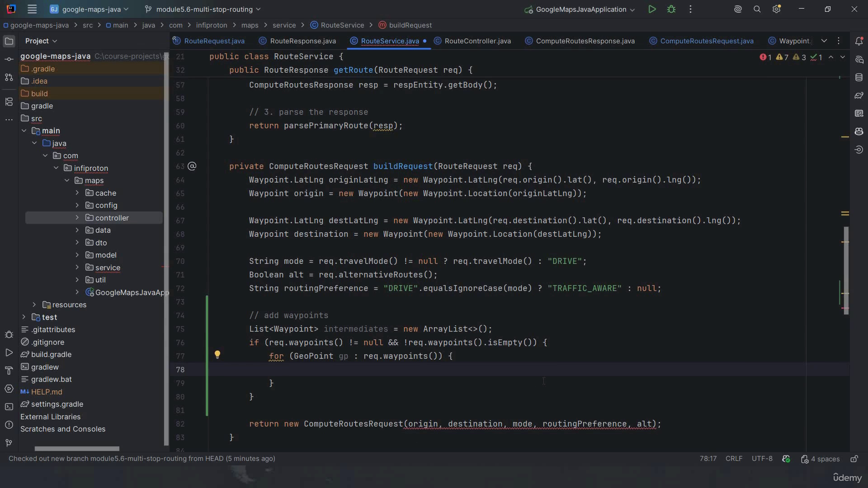Select the service package in tree

coord(108,267)
